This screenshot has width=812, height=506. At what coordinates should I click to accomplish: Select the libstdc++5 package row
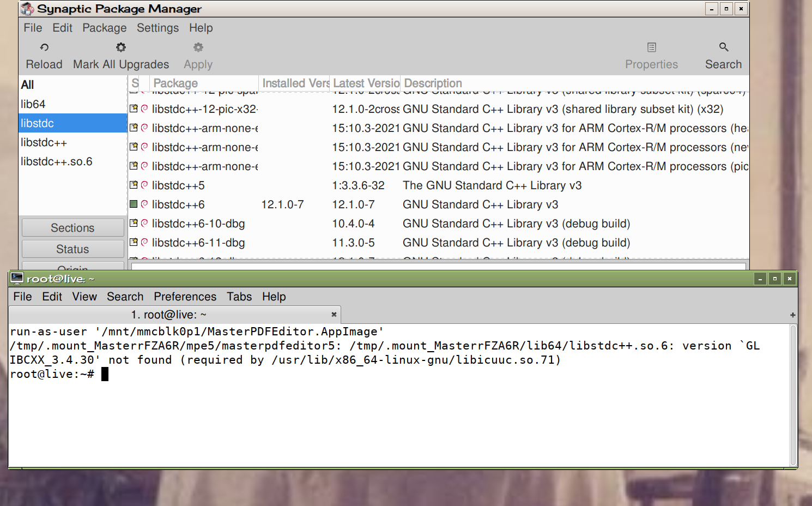click(x=439, y=185)
